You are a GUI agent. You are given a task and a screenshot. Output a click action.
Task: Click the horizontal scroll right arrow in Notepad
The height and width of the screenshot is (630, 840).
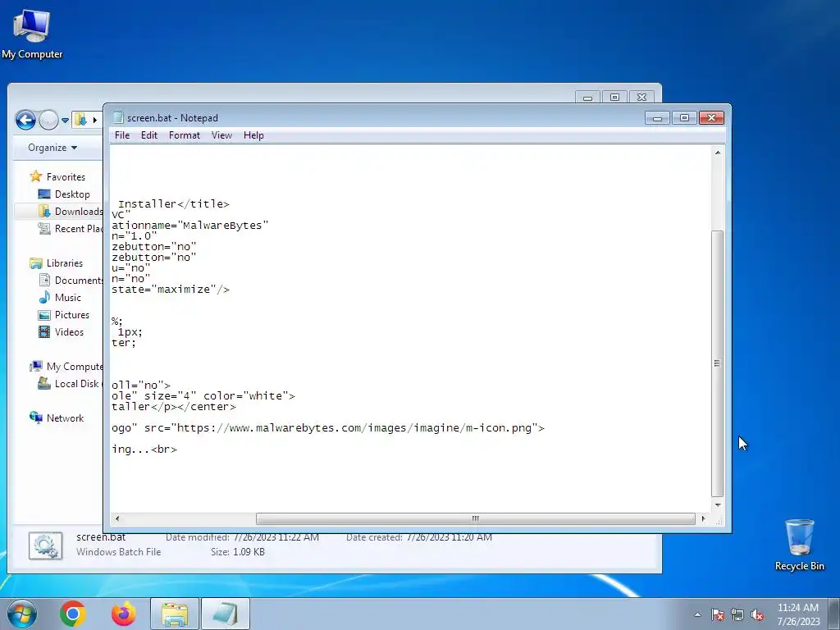[703, 518]
